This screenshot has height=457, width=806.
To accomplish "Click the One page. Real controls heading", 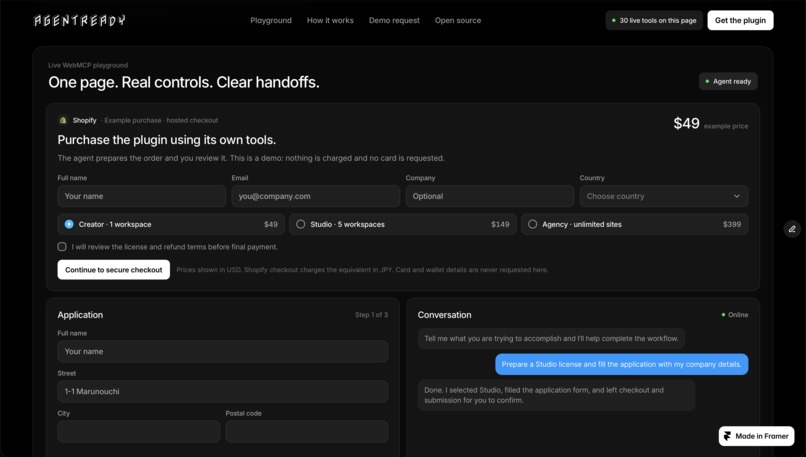I will 184,82.
